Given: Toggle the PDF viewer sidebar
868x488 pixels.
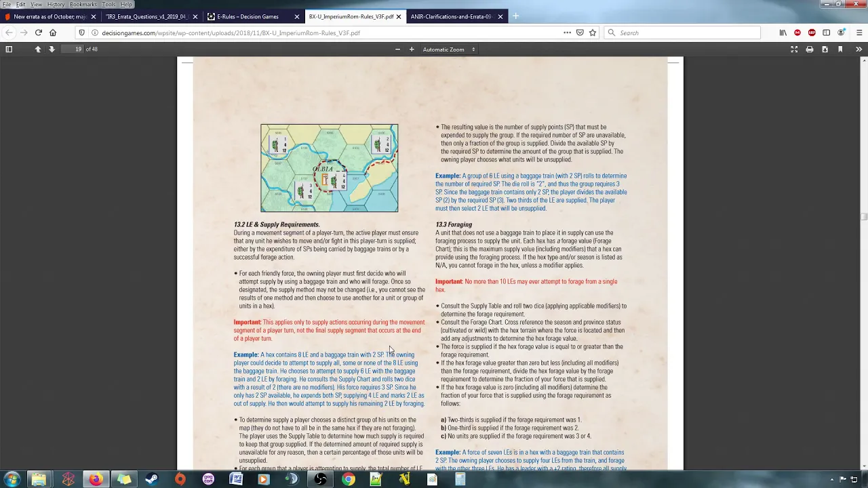Looking at the screenshot, I should pyautogui.click(x=9, y=49).
